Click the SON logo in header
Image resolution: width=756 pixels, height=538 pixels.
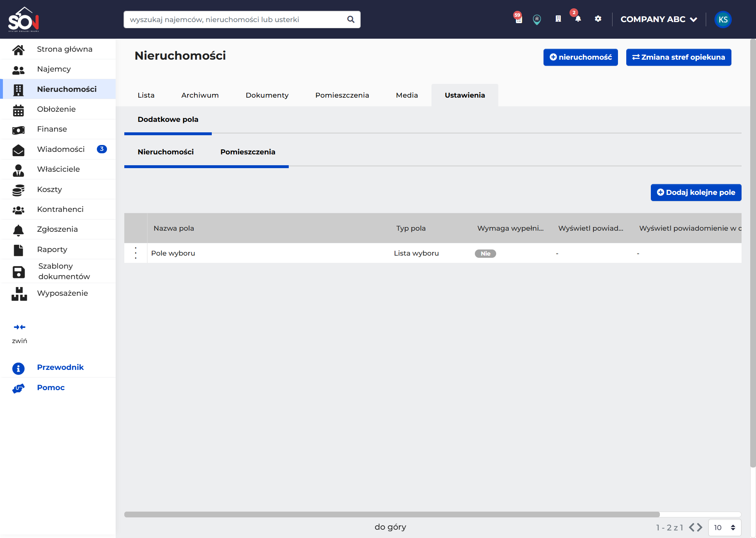(23, 20)
